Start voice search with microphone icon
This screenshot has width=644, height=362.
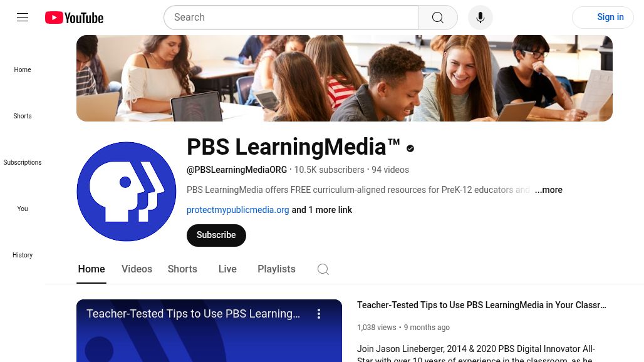click(x=480, y=18)
